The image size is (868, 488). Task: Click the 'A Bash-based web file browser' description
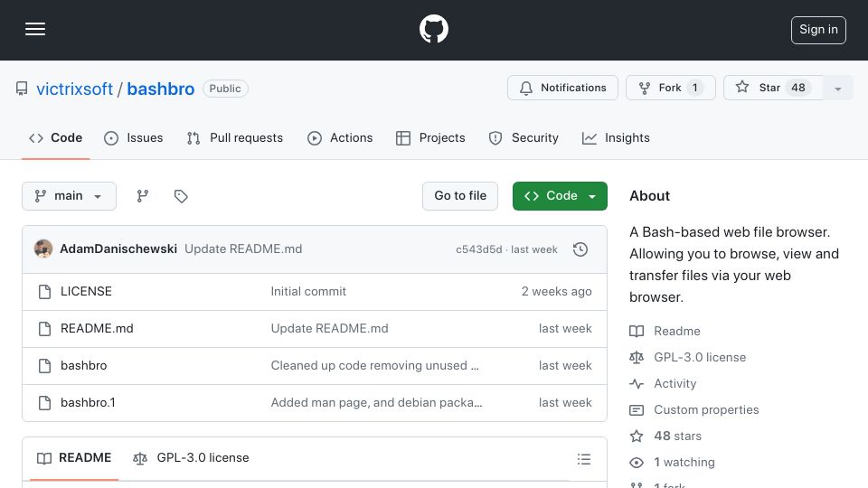(x=734, y=265)
